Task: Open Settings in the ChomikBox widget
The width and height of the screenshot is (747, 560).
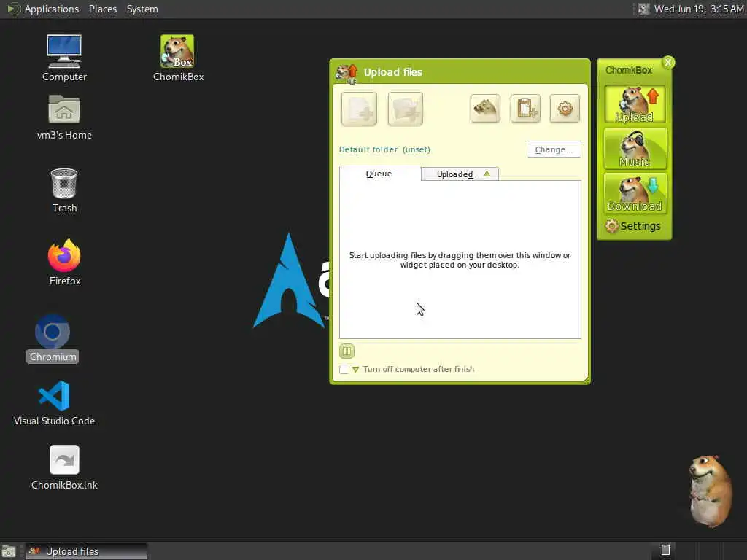Action: click(x=633, y=226)
